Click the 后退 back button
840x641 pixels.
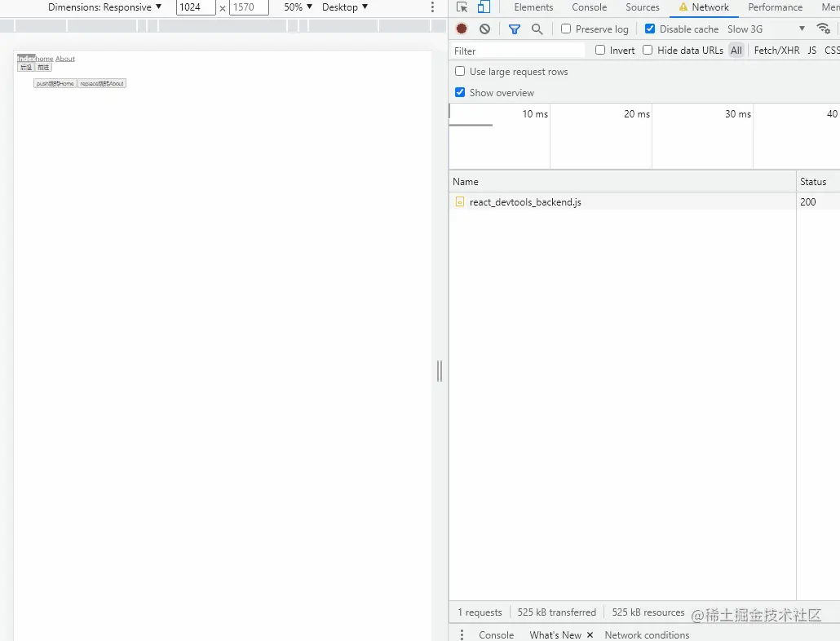coord(26,68)
